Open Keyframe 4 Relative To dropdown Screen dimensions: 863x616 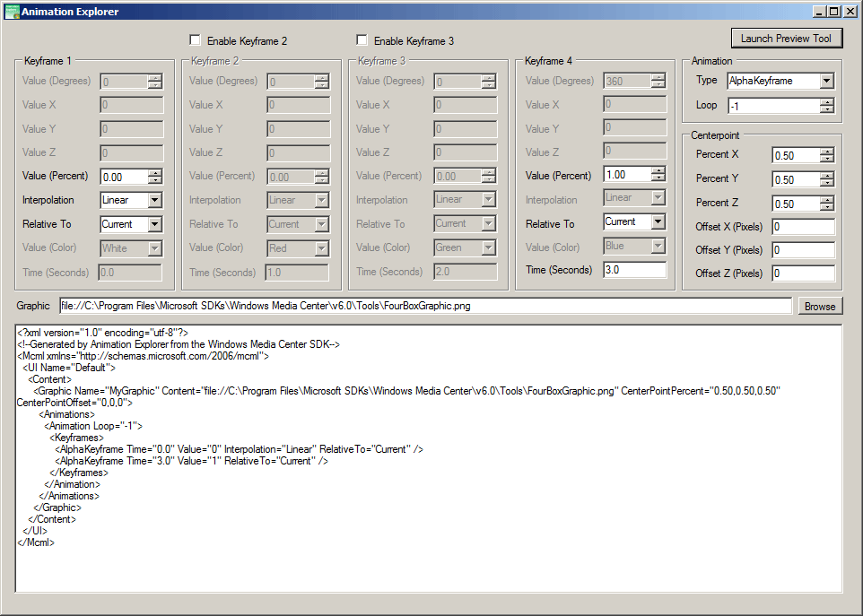tap(658, 221)
